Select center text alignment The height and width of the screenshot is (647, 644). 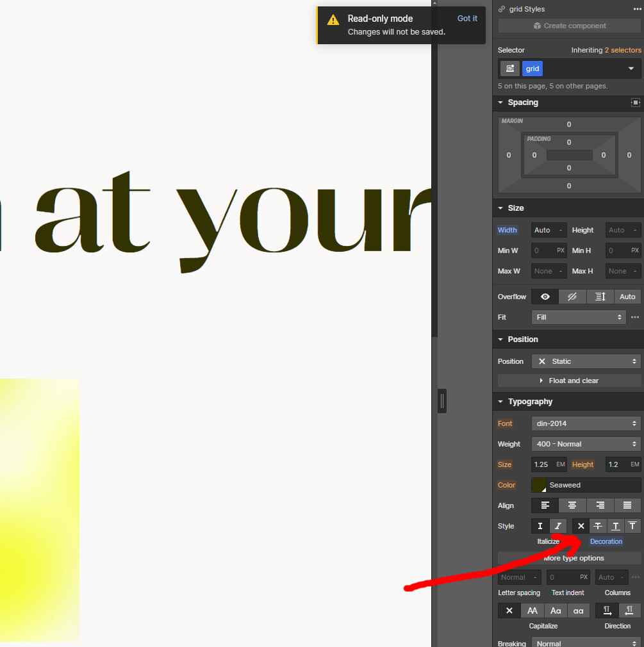click(x=572, y=505)
